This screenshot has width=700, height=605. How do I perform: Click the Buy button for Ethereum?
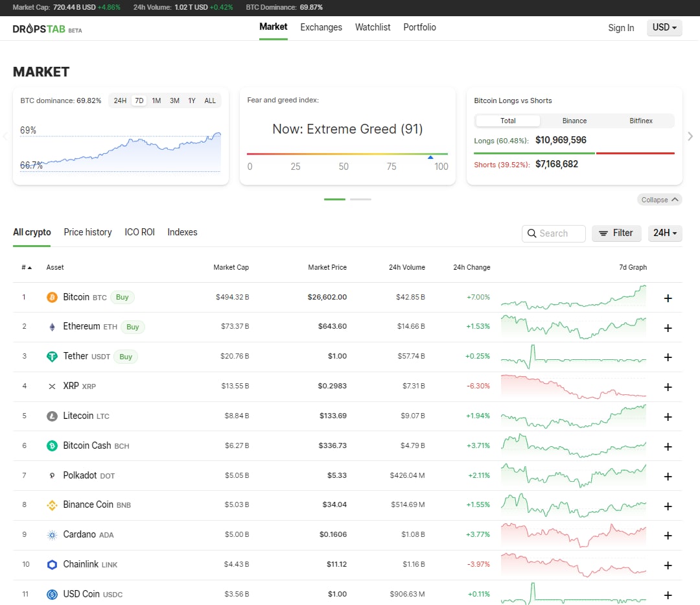point(133,327)
